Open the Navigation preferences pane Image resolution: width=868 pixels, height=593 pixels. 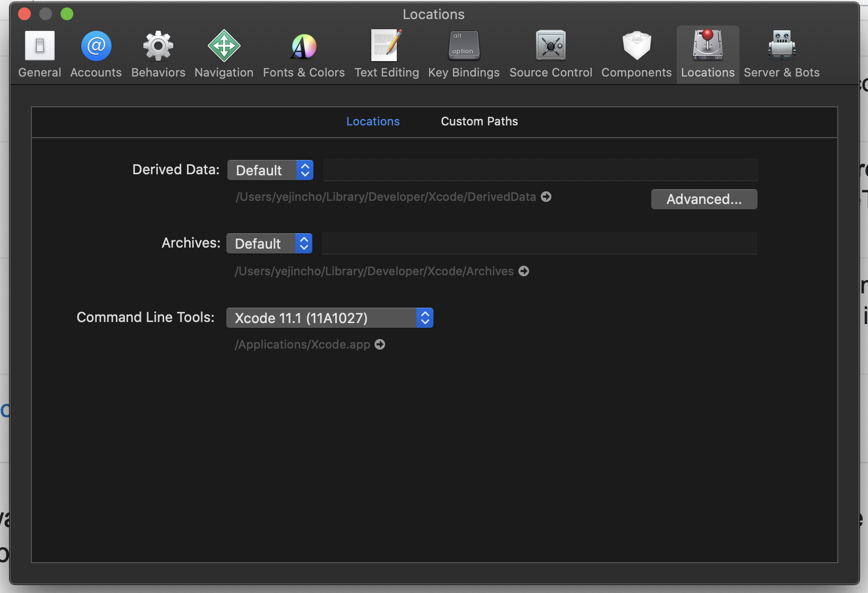coord(224,55)
